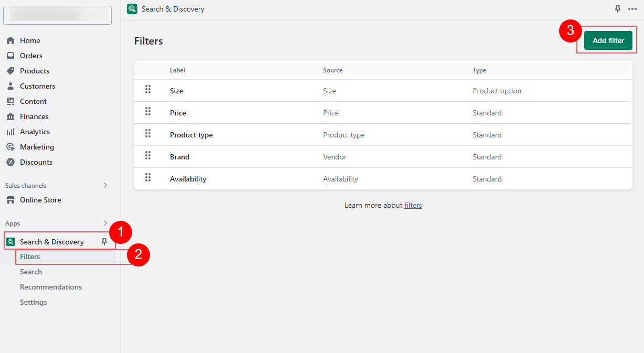This screenshot has width=644, height=353.
Task: Open the Brand filter row
Action: coord(383,157)
